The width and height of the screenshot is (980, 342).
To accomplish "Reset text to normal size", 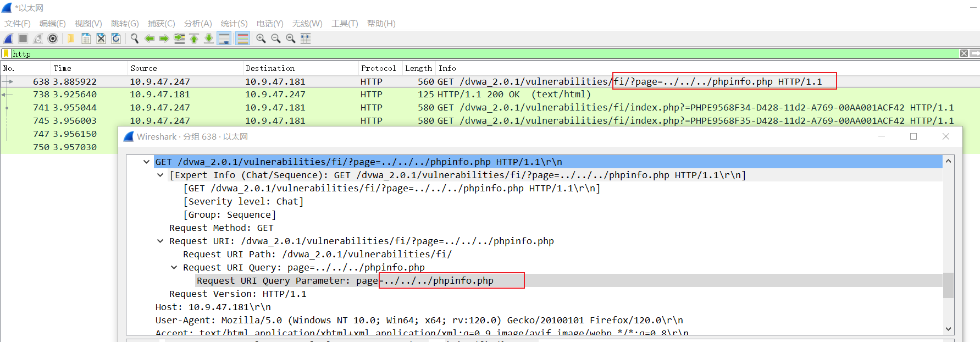I will tap(291, 38).
